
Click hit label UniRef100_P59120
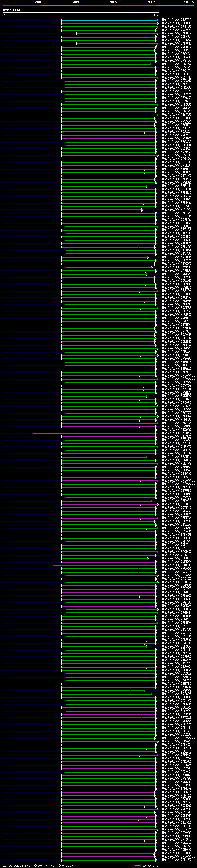[x=176, y=132]
